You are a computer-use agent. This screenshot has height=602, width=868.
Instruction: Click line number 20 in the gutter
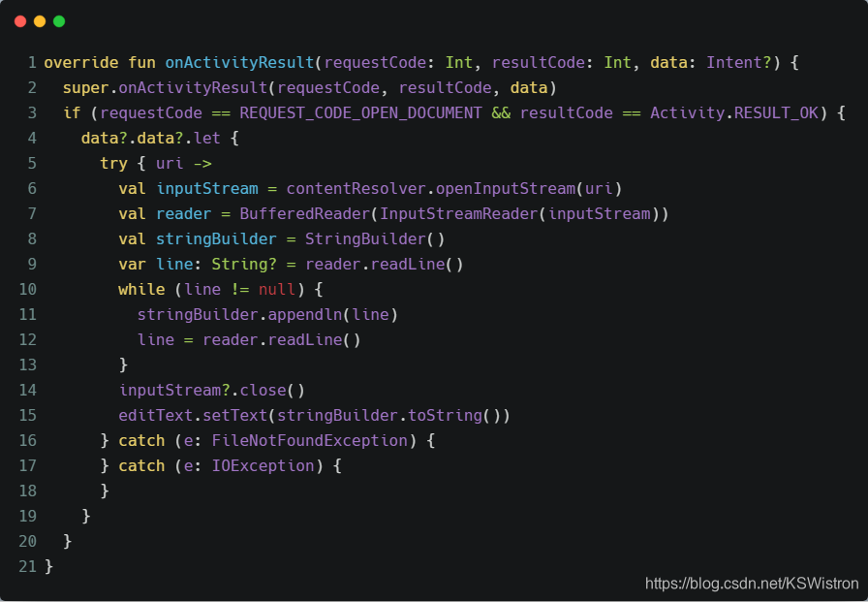pyautogui.click(x=28, y=541)
